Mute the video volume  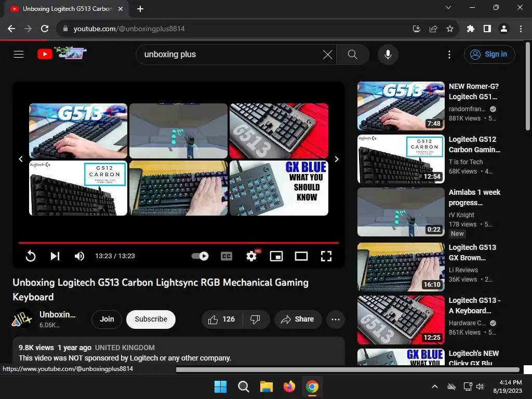click(x=79, y=256)
